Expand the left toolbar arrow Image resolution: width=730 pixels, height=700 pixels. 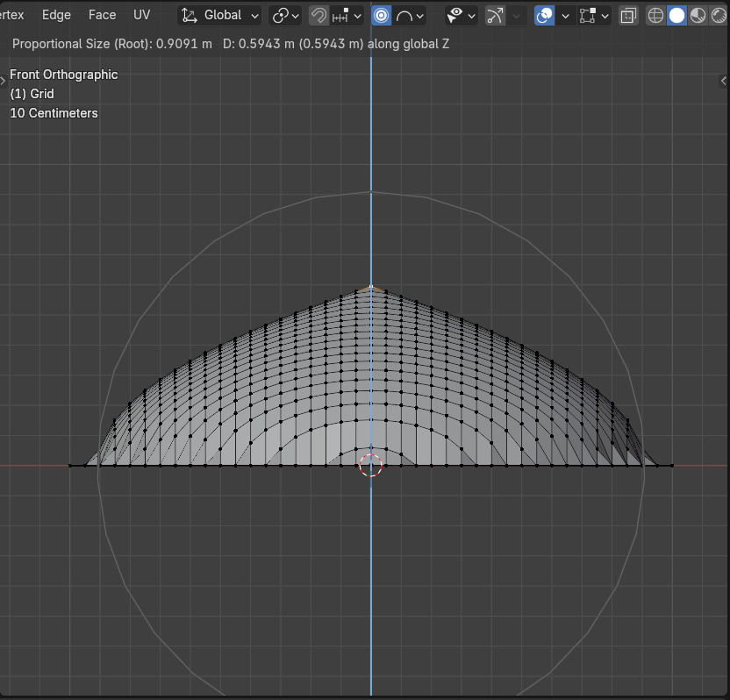4,80
